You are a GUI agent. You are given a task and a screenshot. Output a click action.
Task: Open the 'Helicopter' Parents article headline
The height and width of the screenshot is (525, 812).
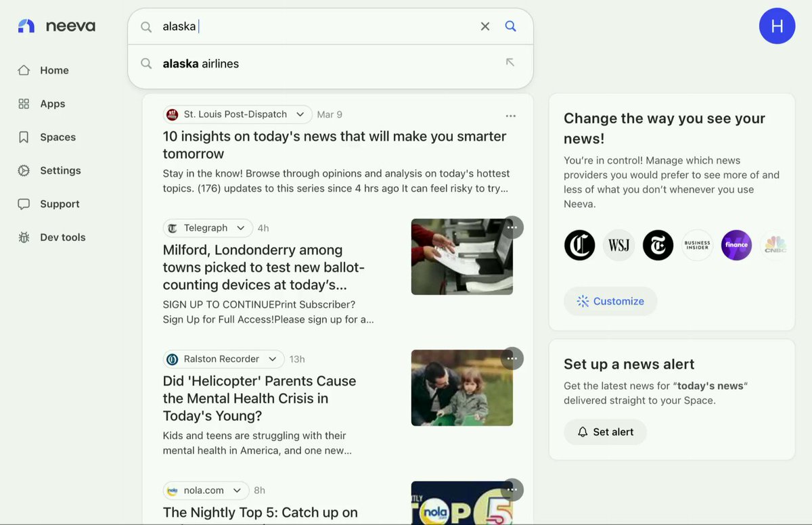[x=259, y=398]
